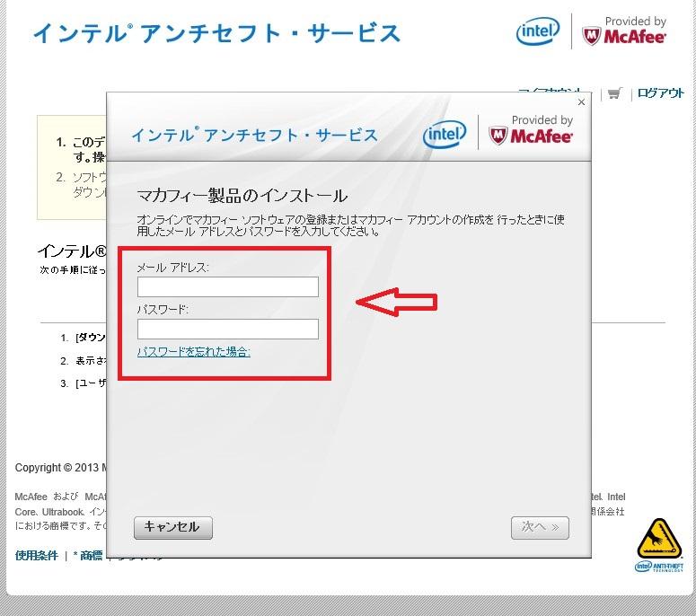Click the Logout (ログアウト) link

point(660,92)
